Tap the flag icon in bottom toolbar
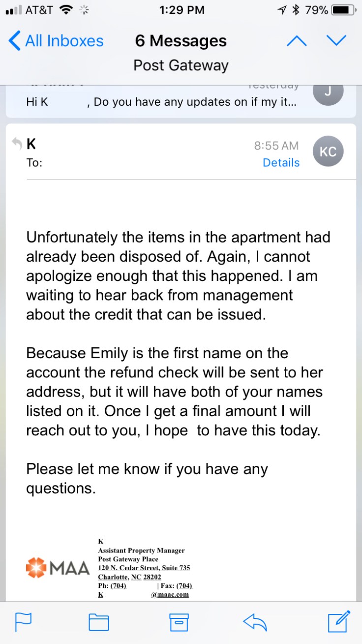Screen dimensions: 362x644 [23, 622]
